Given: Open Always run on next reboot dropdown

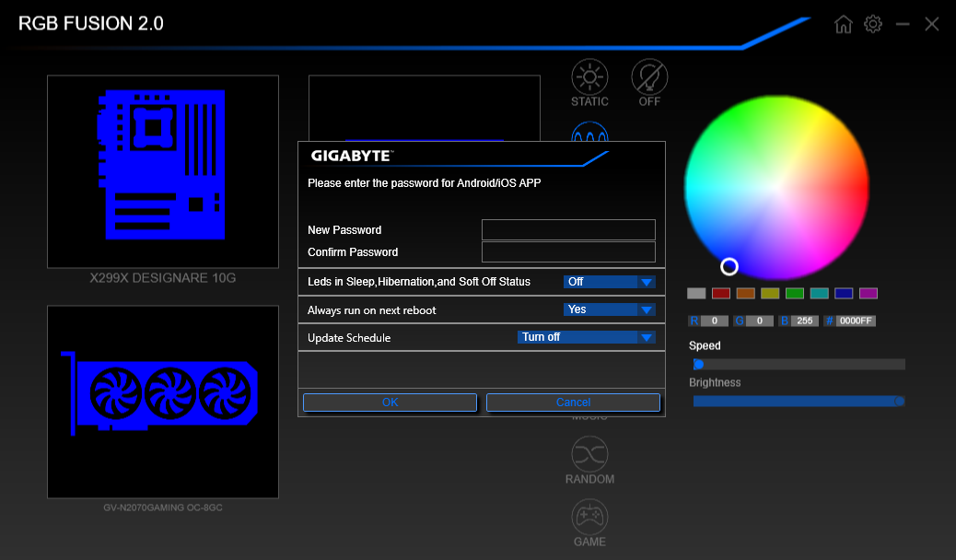Looking at the screenshot, I should (x=609, y=309).
